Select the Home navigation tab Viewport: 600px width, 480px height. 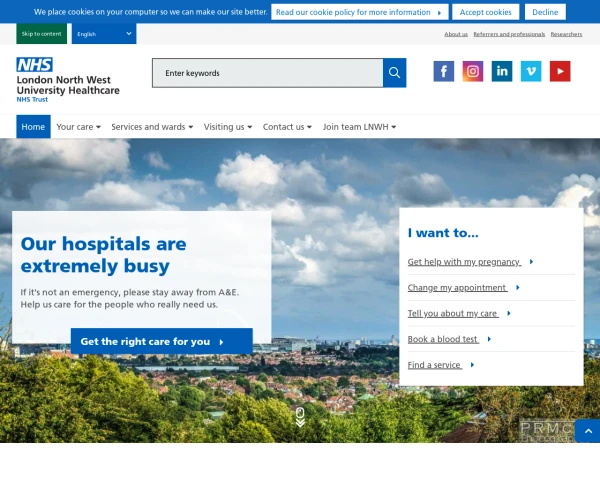[x=33, y=127]
